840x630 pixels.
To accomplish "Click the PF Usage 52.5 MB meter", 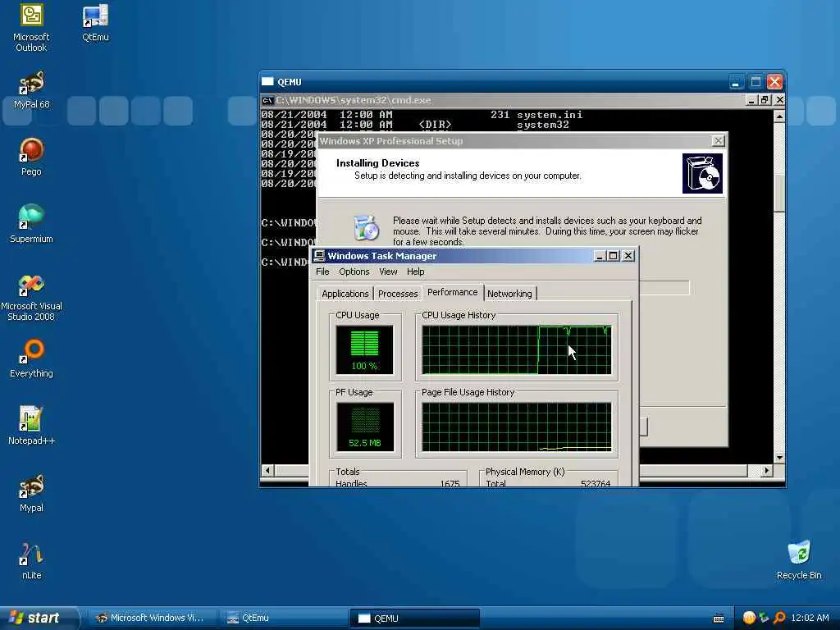I will tap(365, 427).
